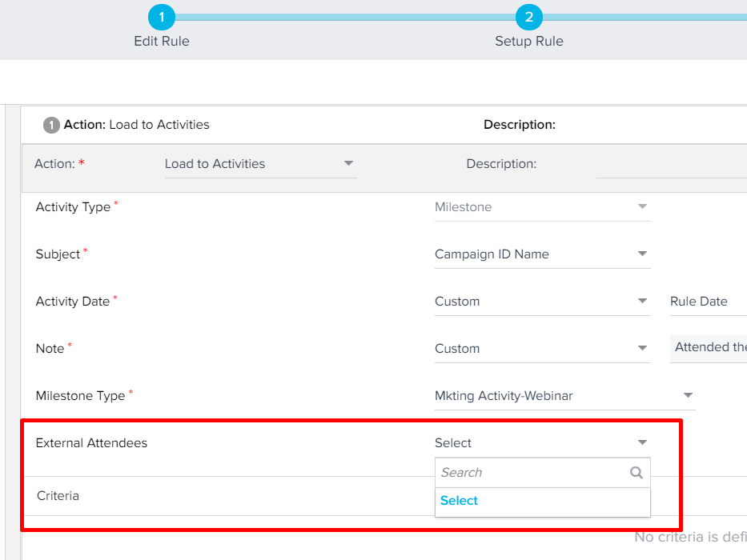
Task: Open the Action Load to Activities dropdown
Action: point(260,164)
